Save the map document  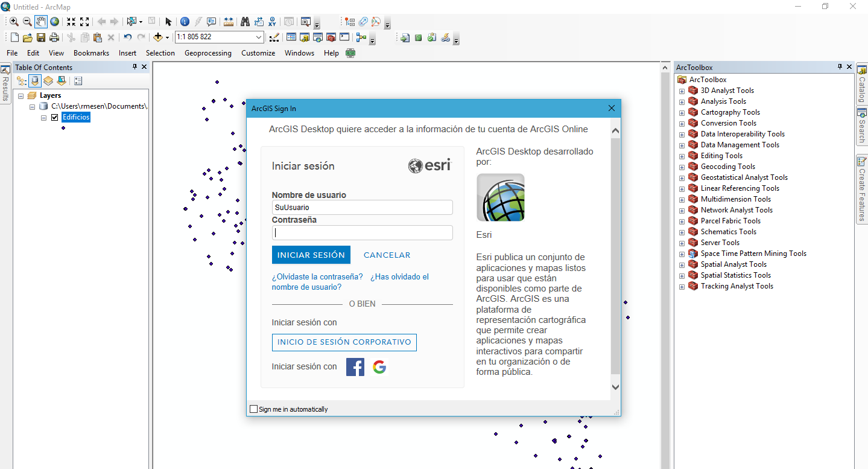(x=41, y=37)
